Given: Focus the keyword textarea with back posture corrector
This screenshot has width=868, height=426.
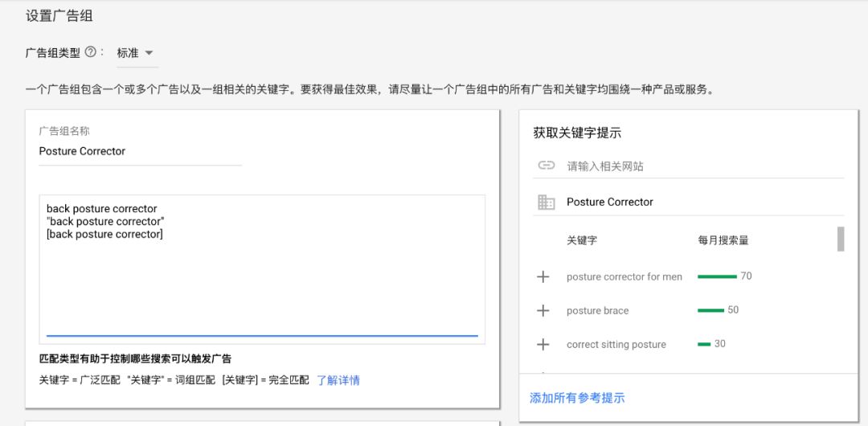Looking at the screenshot, I should [x=262, y=269].
